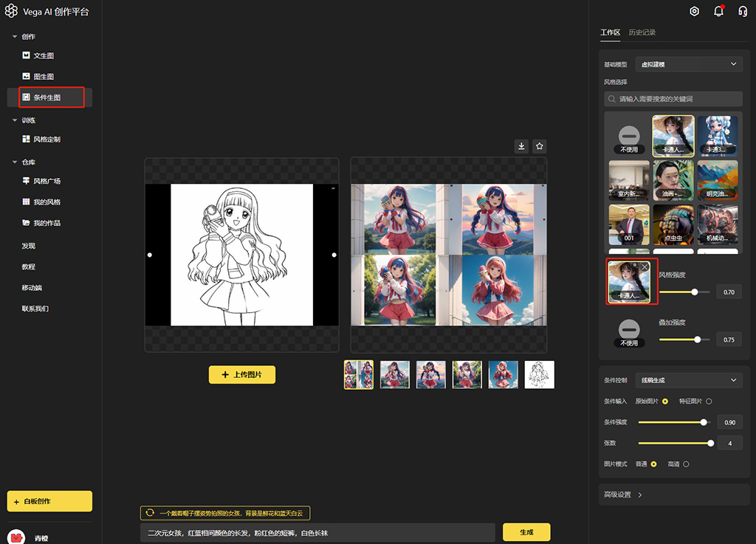This screenshot has width=756, height=544.
Task: Select 原始图片 radio option
Action: point(665,402)
